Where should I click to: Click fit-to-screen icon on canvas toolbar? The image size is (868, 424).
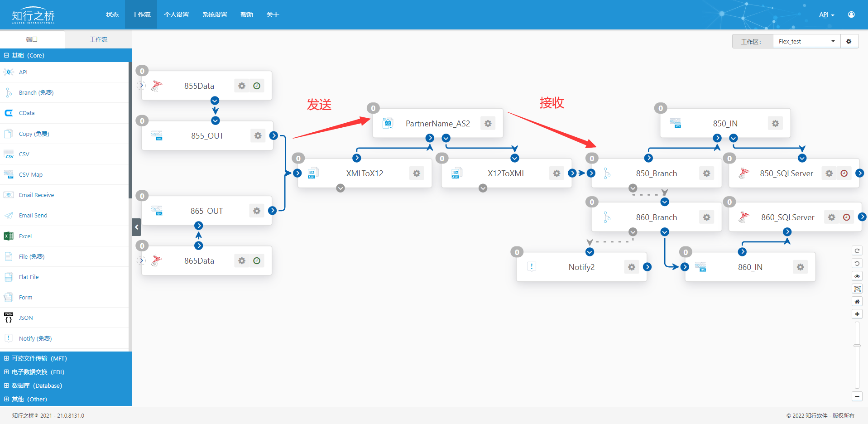tap(857, 289)
